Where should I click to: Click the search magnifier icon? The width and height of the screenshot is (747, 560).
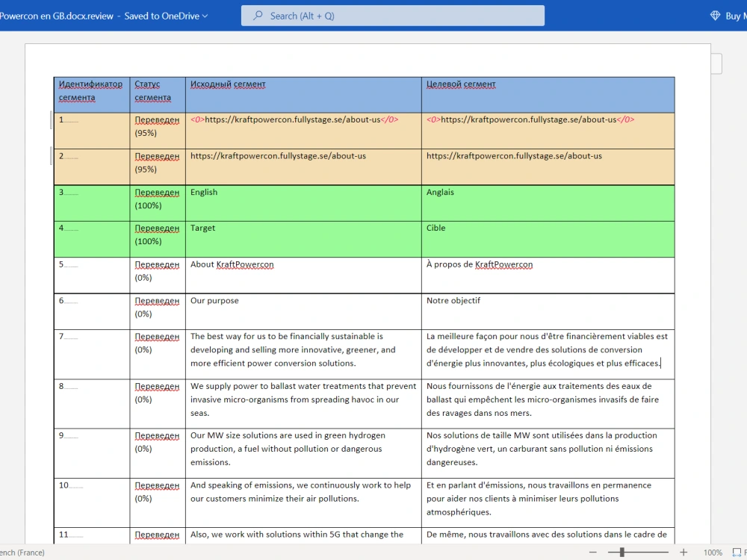[258, 16]
